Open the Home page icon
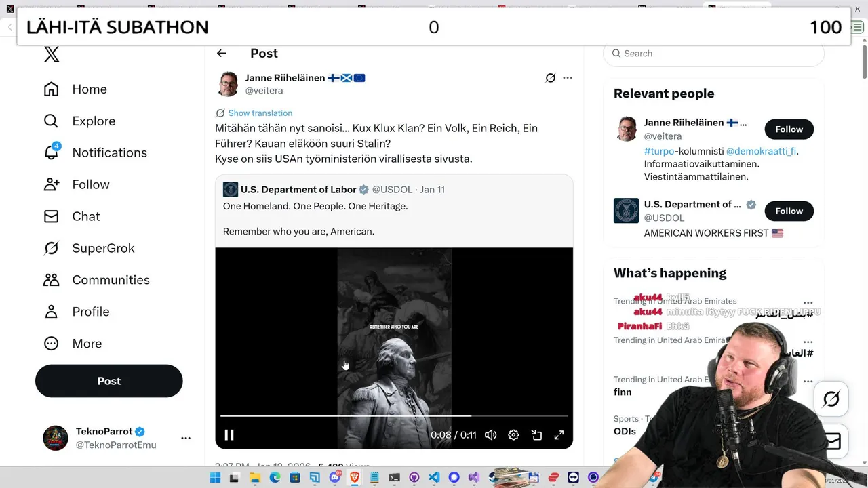Image resolution: width=868 pixels, height=488 pixels. tap(51, 89)
